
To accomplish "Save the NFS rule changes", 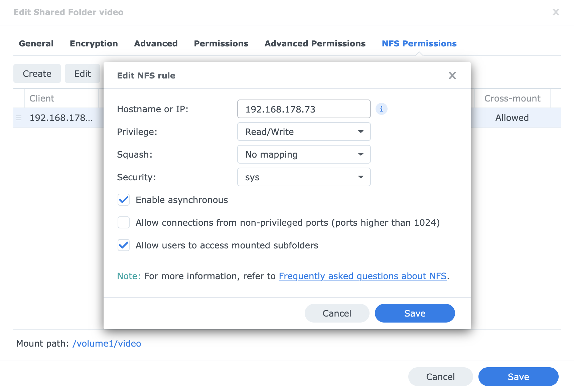I will pos(415,313).
